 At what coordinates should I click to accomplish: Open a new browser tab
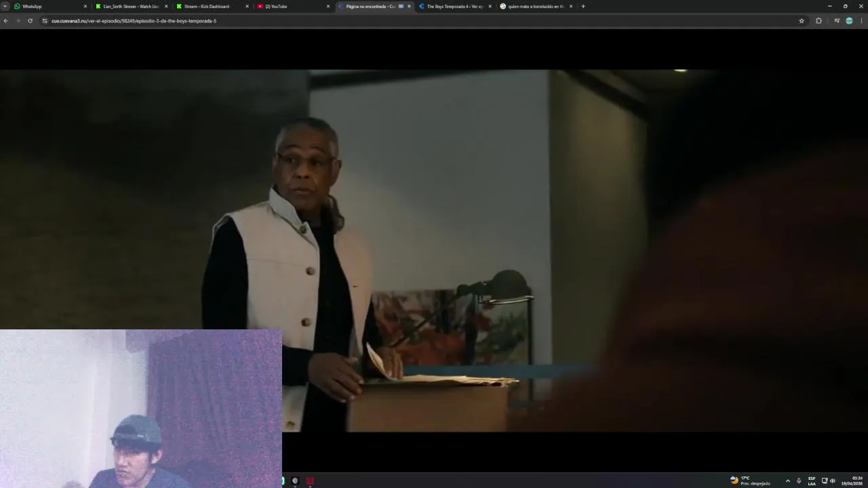pos(583,6)
